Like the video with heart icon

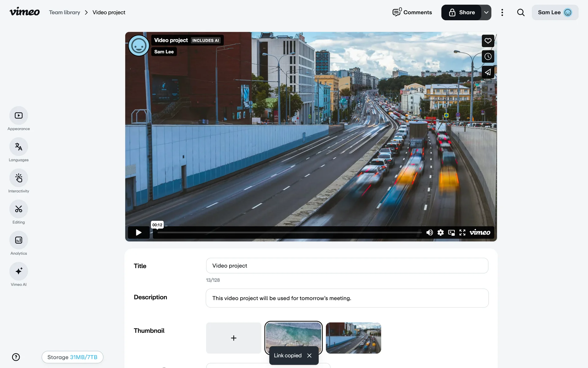pos(488,41)
